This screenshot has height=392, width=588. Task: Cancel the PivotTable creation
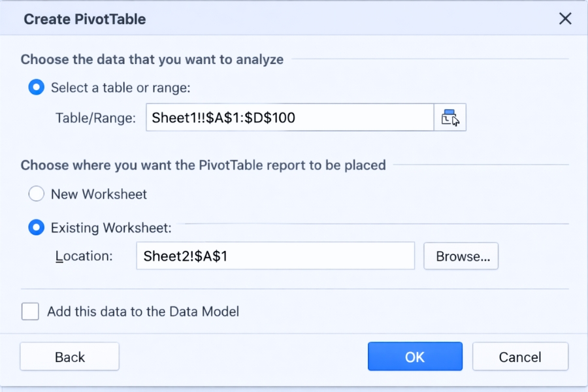pyautogui.click(x=520, y=356)
